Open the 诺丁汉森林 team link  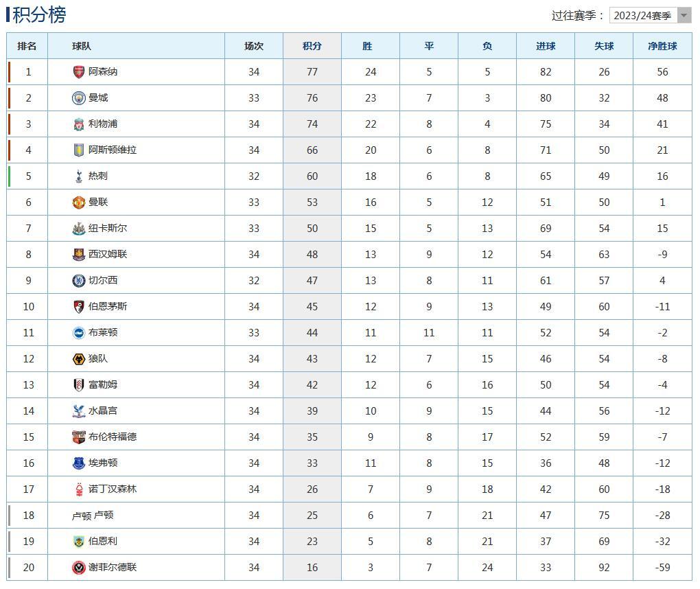coord(113,489)
